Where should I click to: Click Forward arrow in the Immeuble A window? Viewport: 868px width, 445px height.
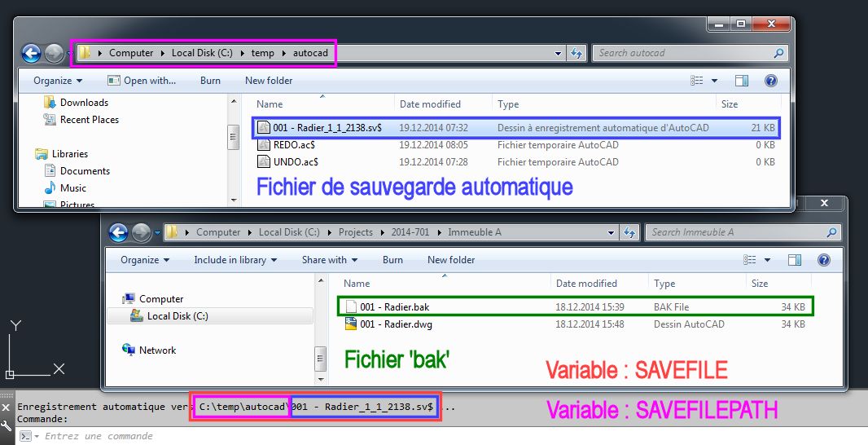(141, 233)
